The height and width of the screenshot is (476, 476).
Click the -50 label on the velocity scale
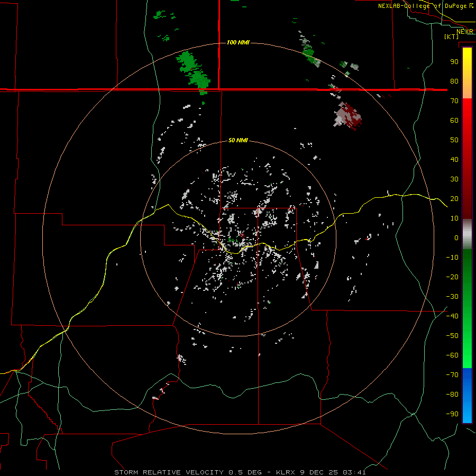(452, 336)
